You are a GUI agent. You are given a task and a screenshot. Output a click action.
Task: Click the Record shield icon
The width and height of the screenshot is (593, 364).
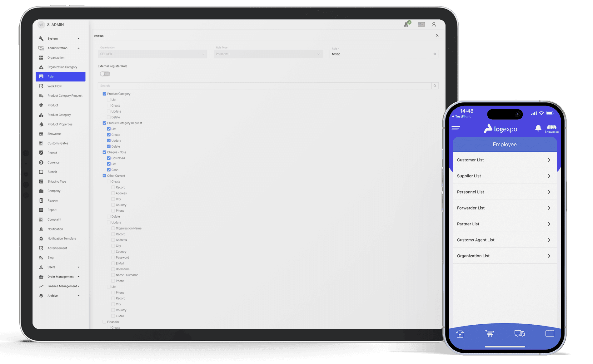41,153
